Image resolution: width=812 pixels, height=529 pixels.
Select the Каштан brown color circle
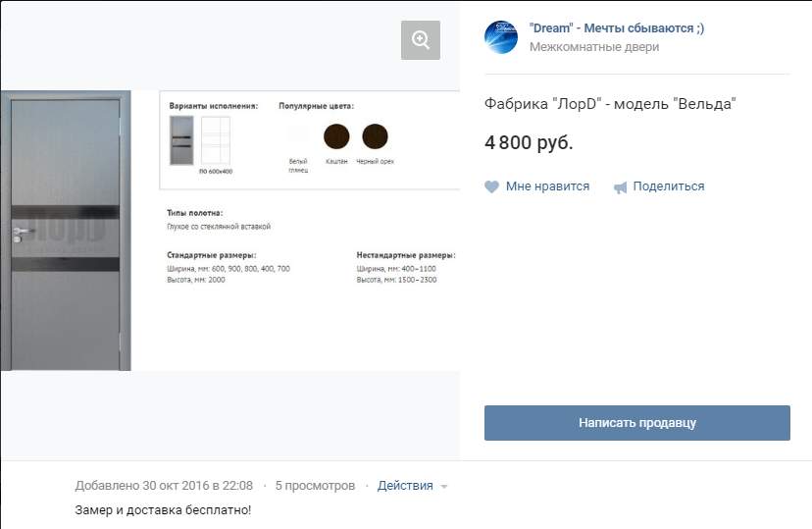coord(336,136)
